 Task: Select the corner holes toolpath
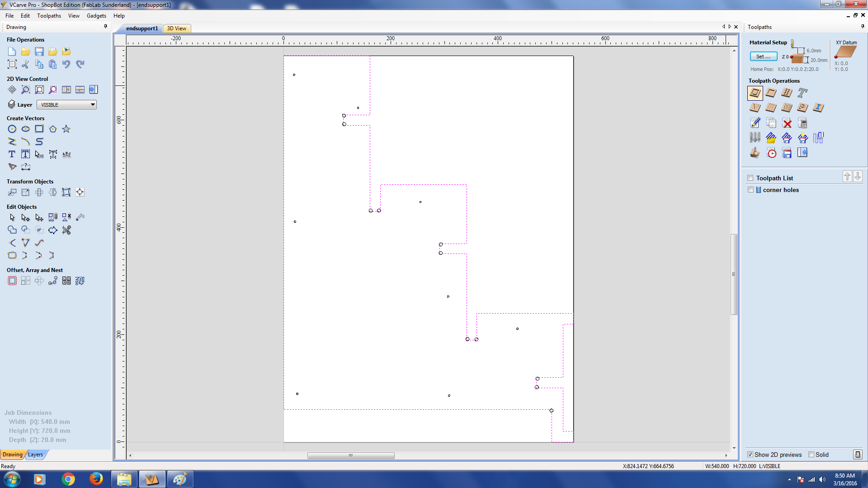[x=781, y=190]
